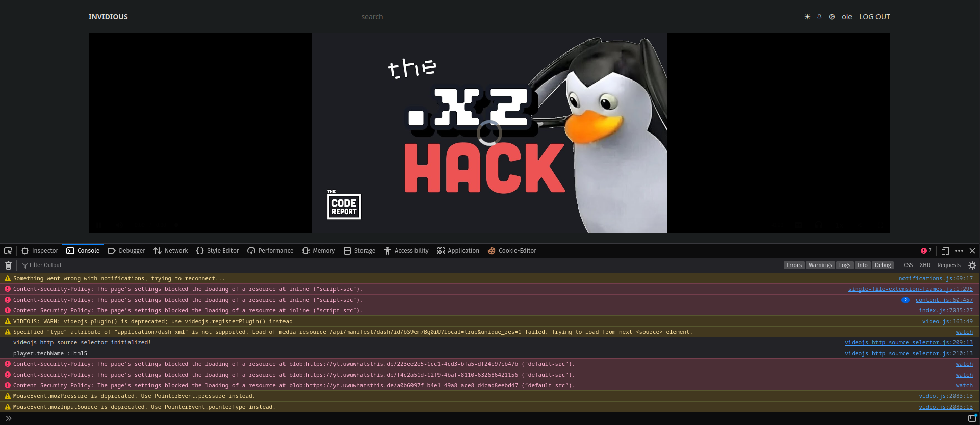Viewport: 980px width, 425px height.
Task: Enable the XHR filter
Action: (x=925, y=265)
